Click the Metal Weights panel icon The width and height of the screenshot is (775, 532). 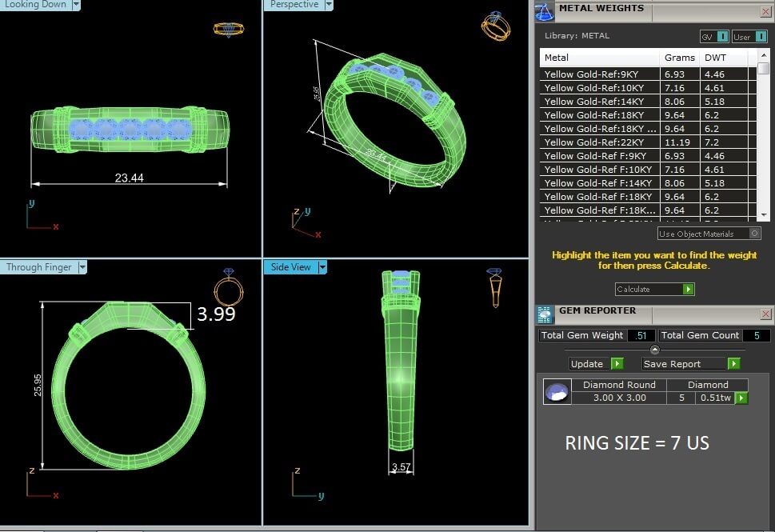[544, 12]
